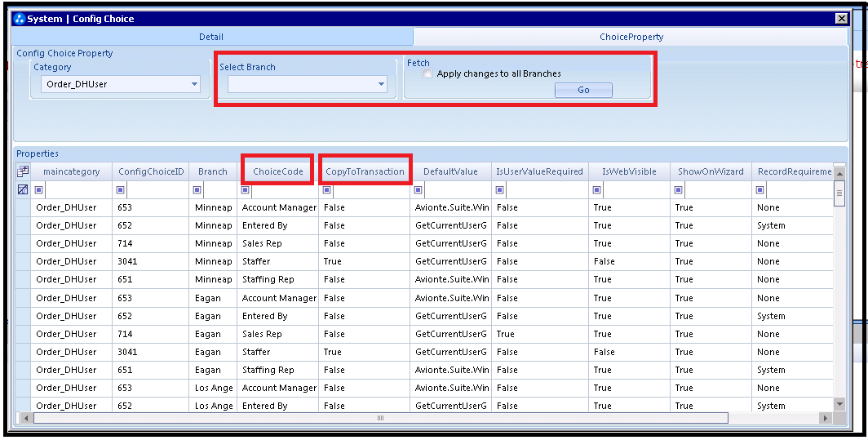Switch to the Detail tab
This screenshot has height=440, width=868.
(211, 37)
